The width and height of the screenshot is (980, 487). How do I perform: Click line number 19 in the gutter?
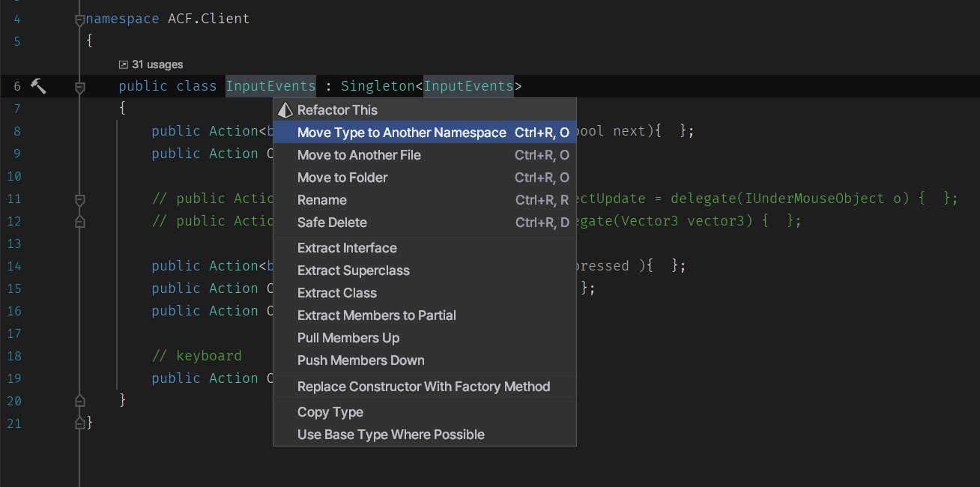(x=15, y=378)
